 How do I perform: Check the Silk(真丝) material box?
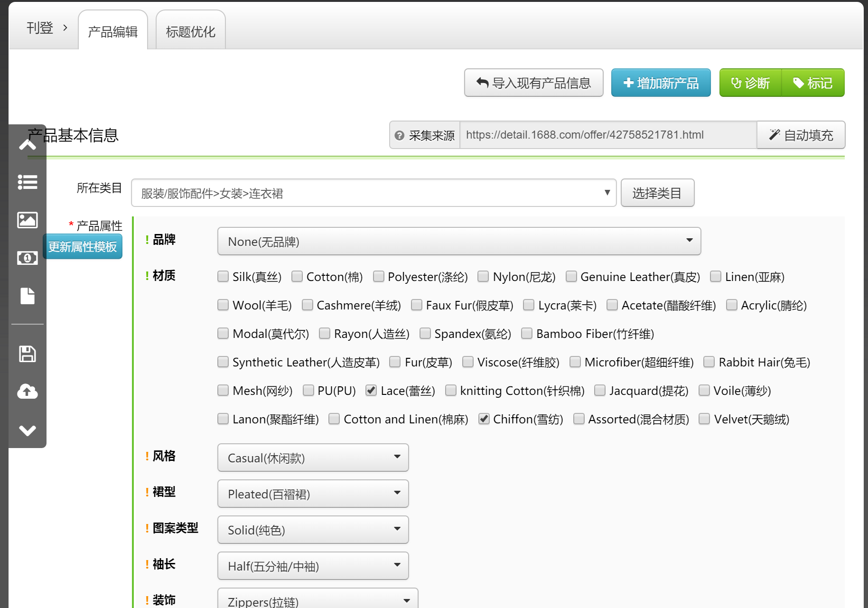pos(223,276)
